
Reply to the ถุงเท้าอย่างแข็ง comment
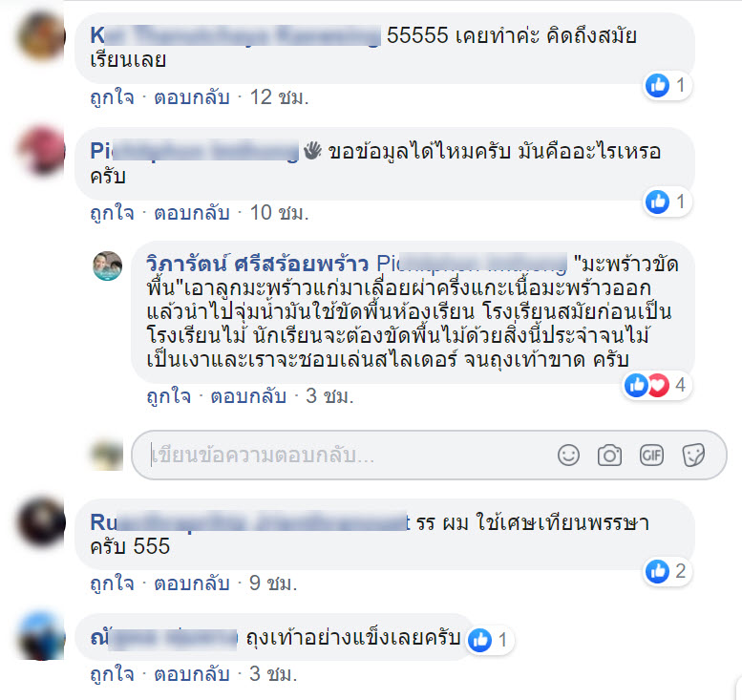192,674
